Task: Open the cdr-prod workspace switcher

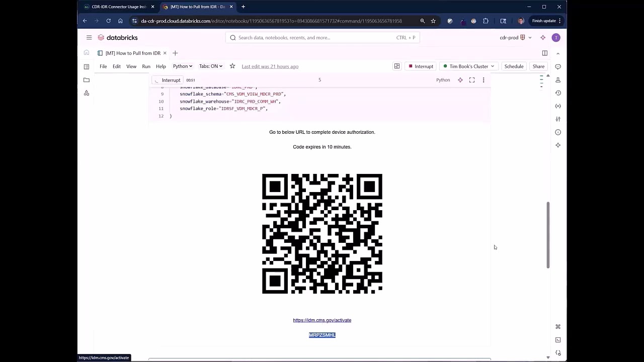Action: pyautogui.click(x=516, y=38)
